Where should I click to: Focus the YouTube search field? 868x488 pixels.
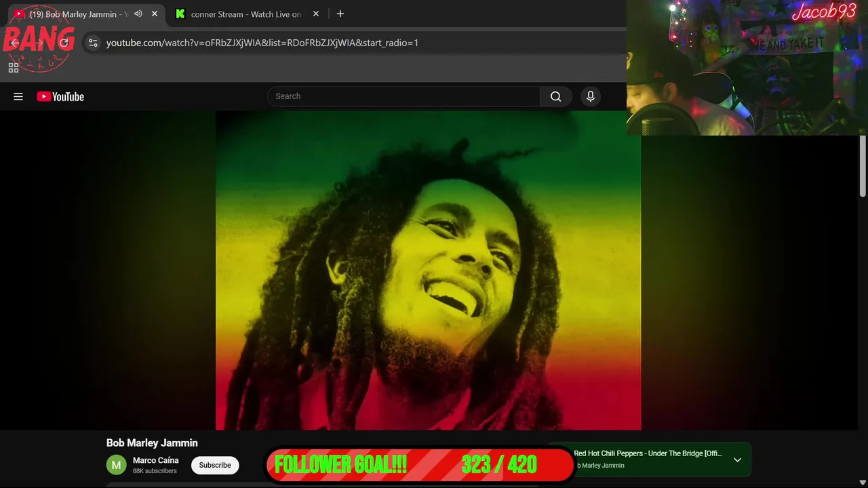click(x=404, y=96)
